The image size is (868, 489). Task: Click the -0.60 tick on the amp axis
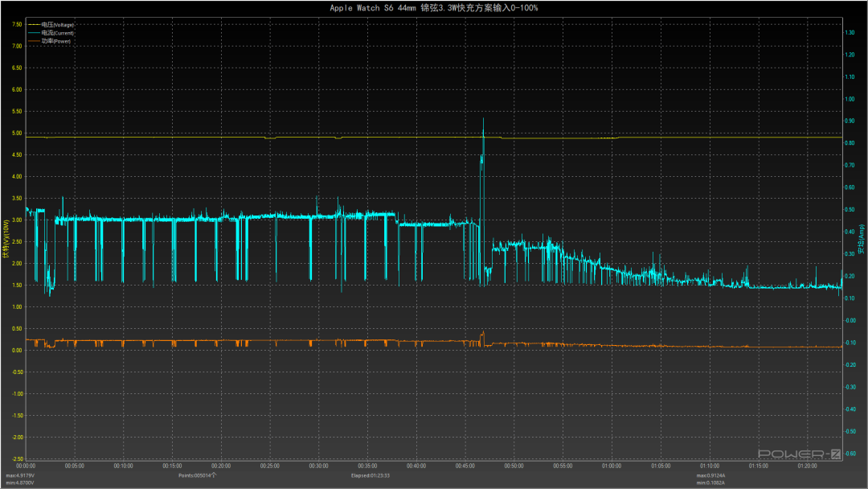point(850,454)
